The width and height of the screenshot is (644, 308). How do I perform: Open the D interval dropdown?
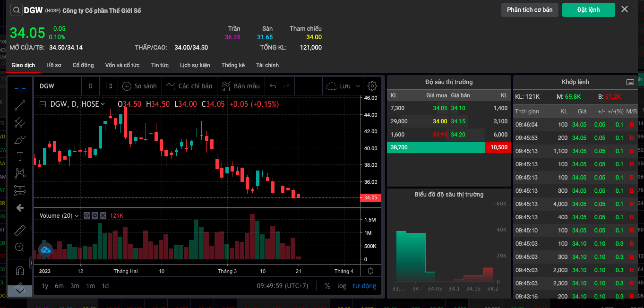[x=90, y=86]
